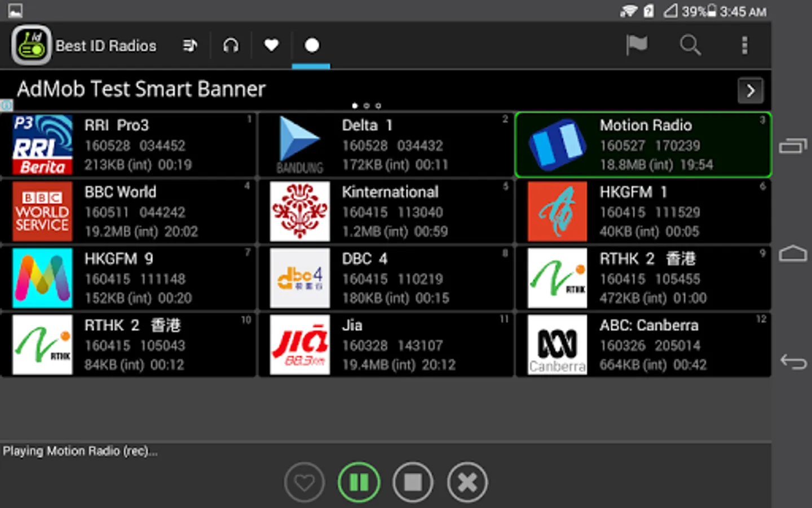The width and height of the screenshot is (812, 508).
Task: Open the heart favorites tab
Action: (271, 45)
